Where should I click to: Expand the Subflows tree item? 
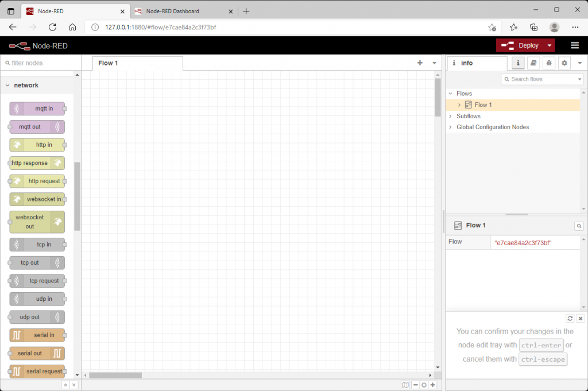[x=450, y=116]
